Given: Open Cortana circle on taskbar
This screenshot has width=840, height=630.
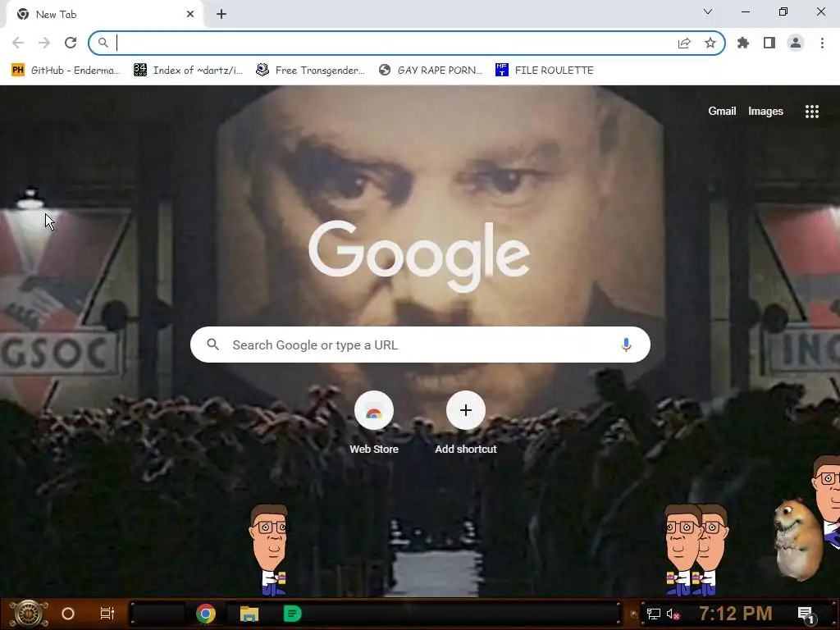Looking at the screenshot, I should pyautogui.click(x=68, y=614).
